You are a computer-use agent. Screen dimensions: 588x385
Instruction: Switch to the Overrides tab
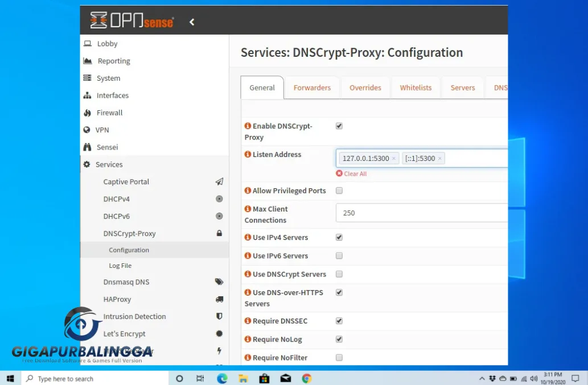365,88
